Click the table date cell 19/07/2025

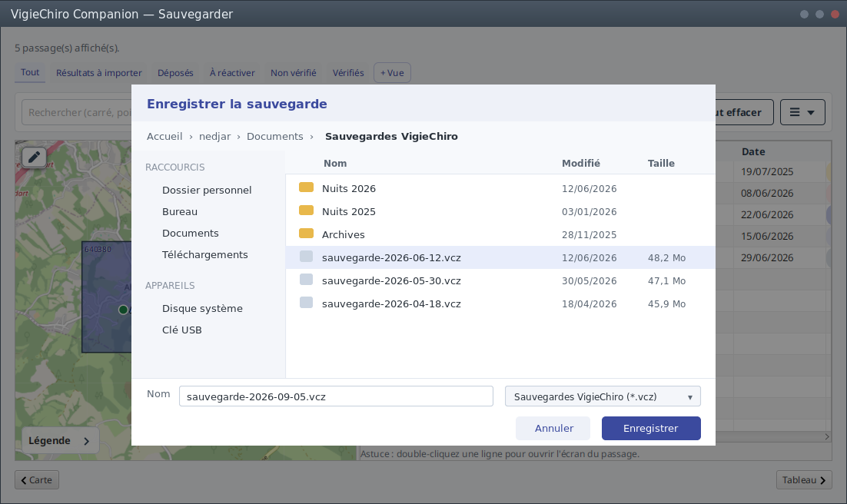pyautogui.click(x=767, y=172)
